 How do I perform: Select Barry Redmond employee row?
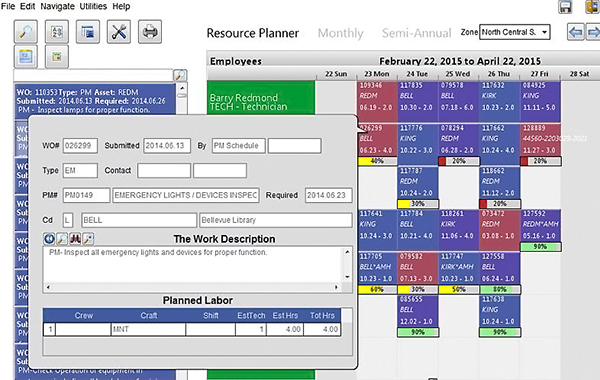coord(261,98)
